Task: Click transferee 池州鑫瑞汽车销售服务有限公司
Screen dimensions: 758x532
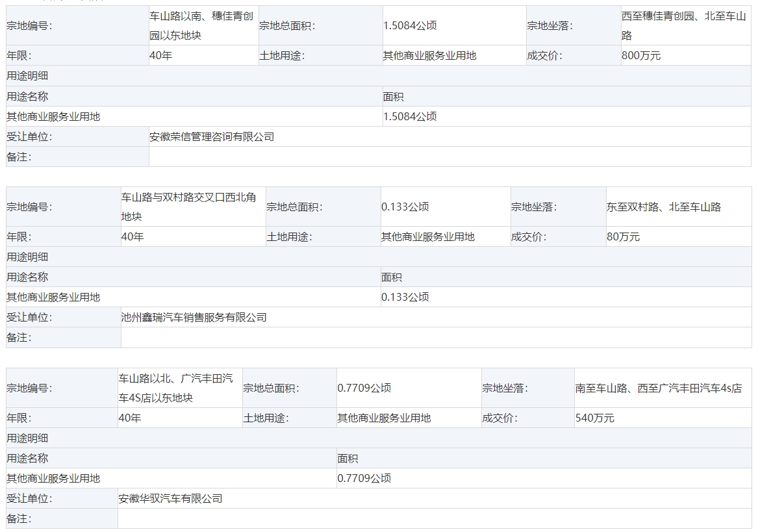Action: point(194,318)
